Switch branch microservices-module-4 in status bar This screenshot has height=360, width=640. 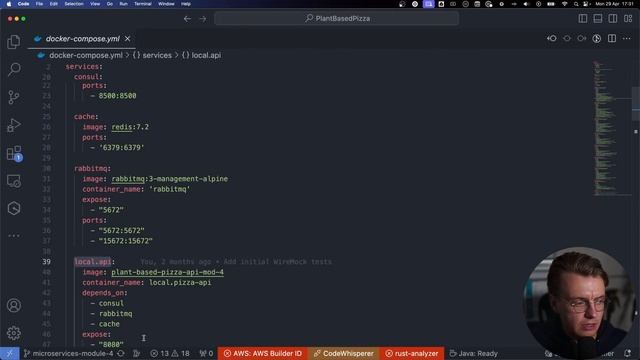click(x=69, y=353)
